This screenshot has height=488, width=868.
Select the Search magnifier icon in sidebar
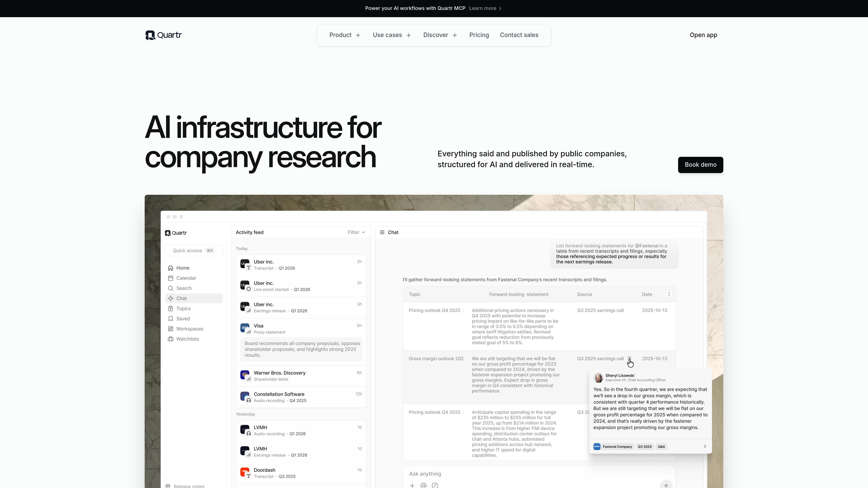click(x=170, y=288)
